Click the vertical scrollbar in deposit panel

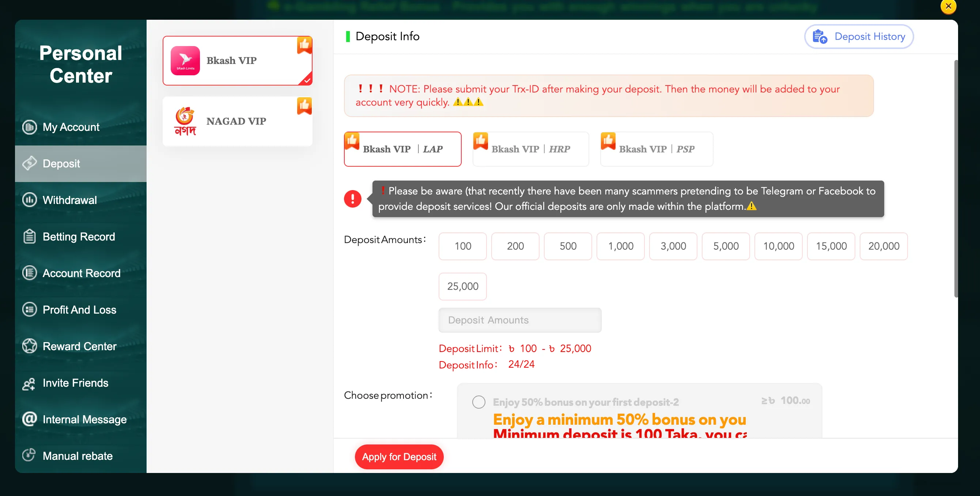955,179
